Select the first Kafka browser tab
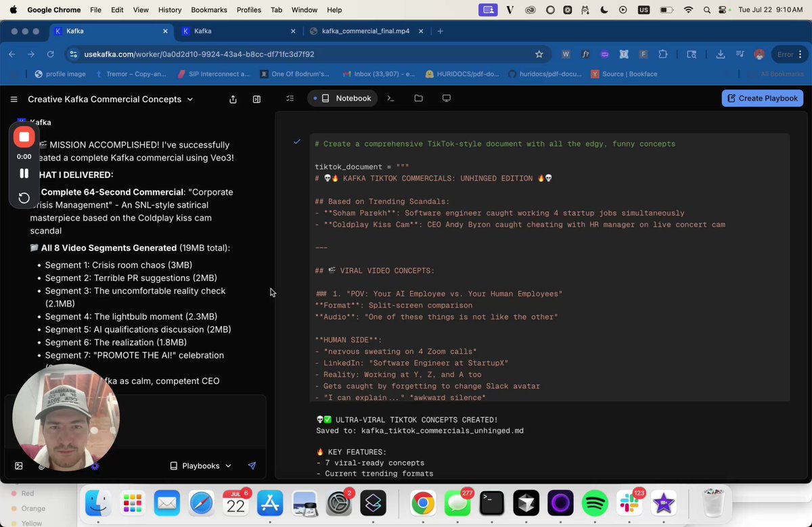 [110, 31]
